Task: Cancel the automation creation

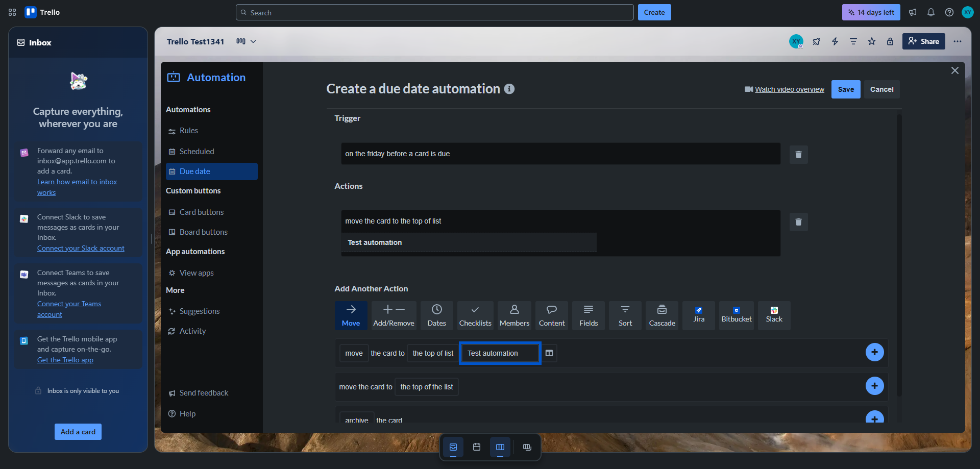Action: tap(882, 89)
